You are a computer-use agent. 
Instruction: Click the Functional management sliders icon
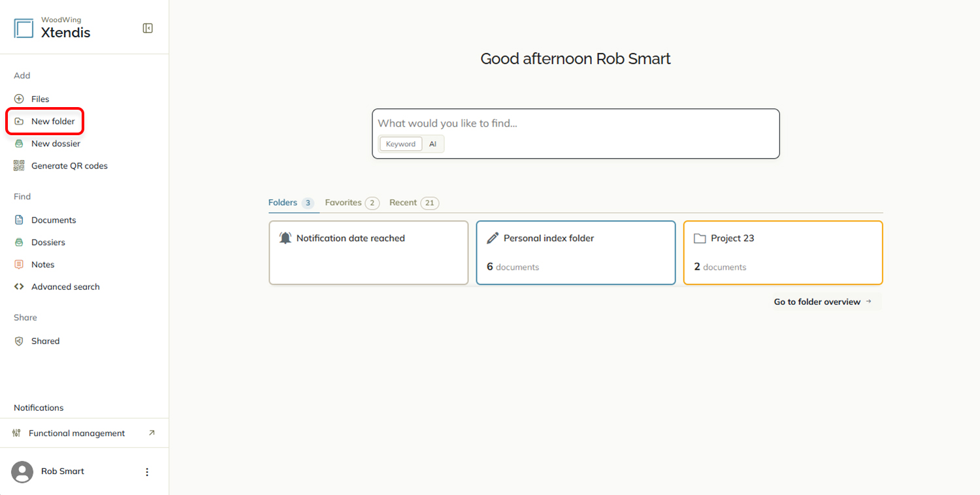(x=17, y=433)
